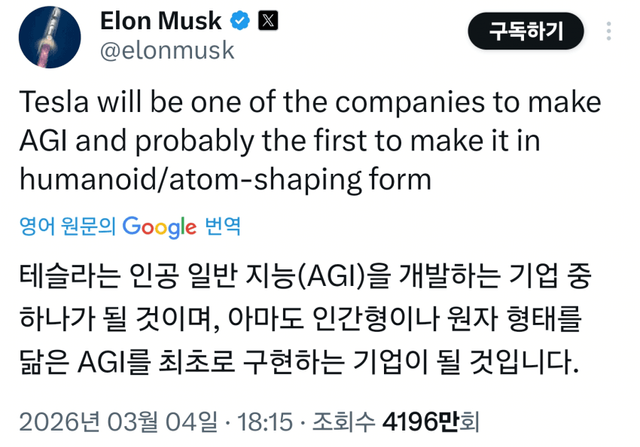Select the word Tesla in the tweet

pyautogui.click(x=52, y=103)
